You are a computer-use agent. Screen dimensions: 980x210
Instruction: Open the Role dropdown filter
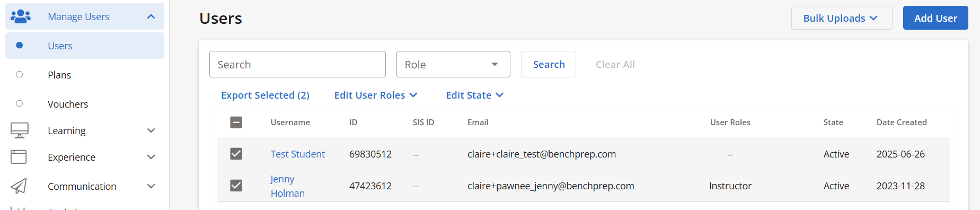[x=453, y=64]
